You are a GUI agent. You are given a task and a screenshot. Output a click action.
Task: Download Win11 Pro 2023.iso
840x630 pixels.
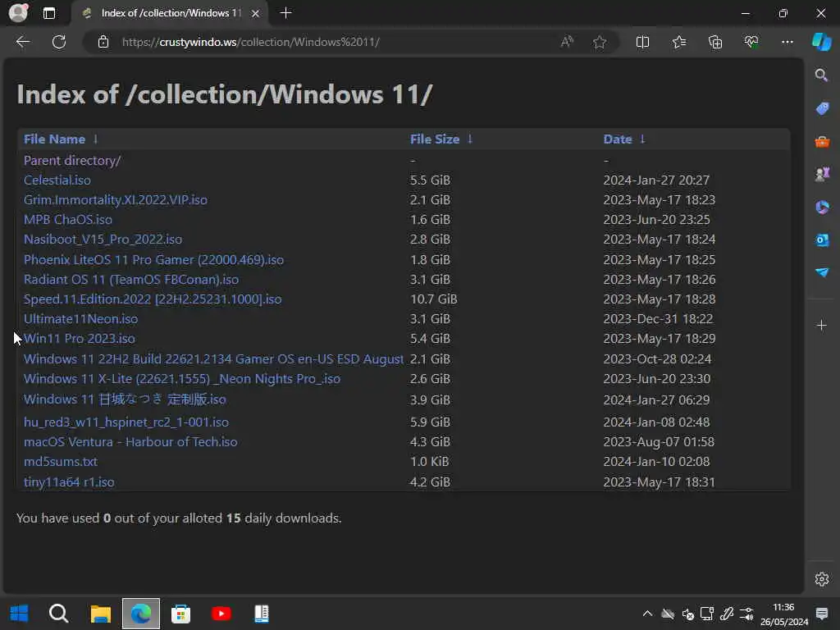click(x=80, y=339)
